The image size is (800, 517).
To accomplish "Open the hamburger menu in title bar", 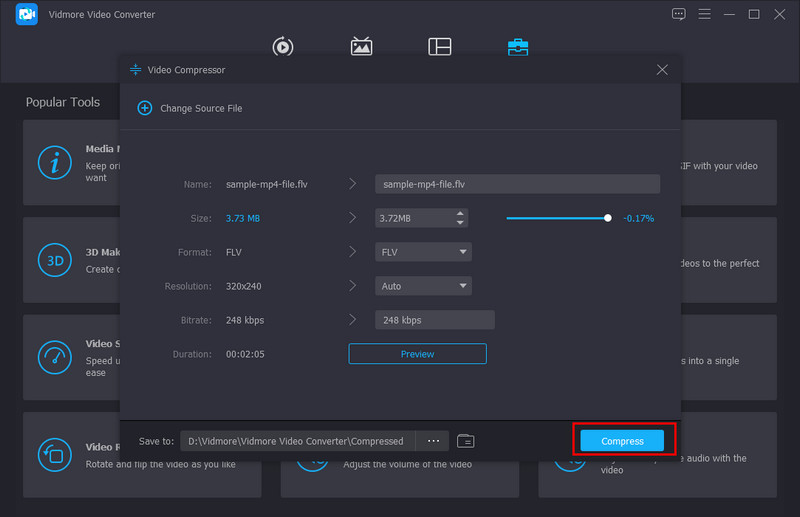I will pos(704,15).
